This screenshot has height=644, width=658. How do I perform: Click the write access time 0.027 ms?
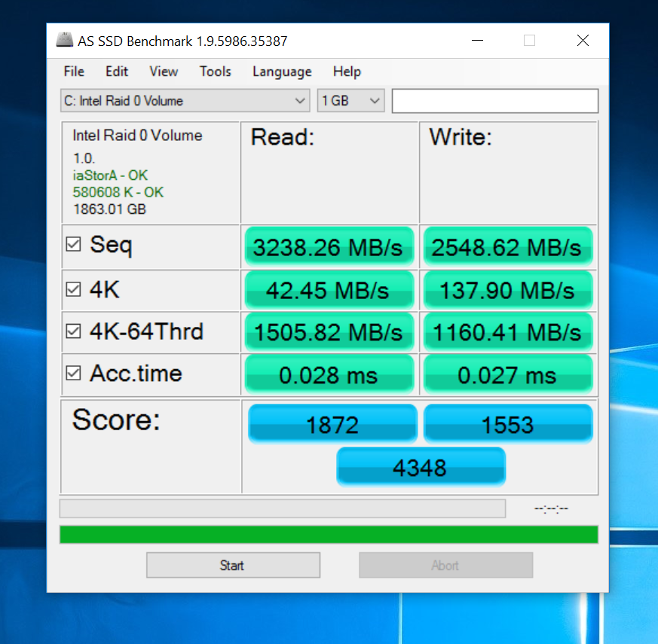508,375
